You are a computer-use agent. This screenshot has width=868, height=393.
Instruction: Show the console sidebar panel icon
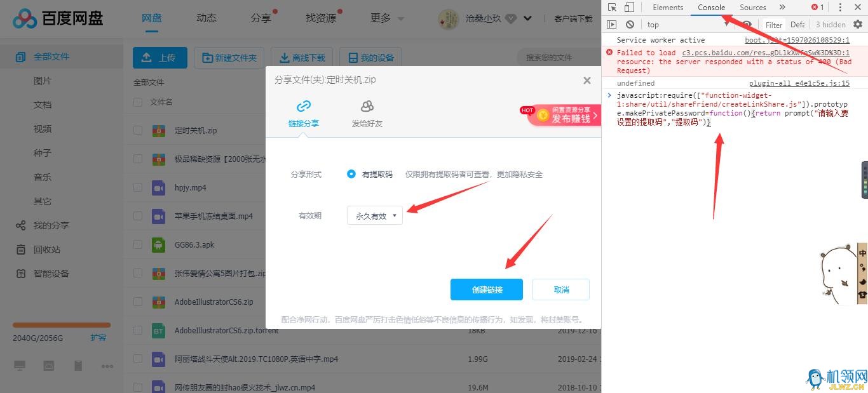[x=612, y=25]
